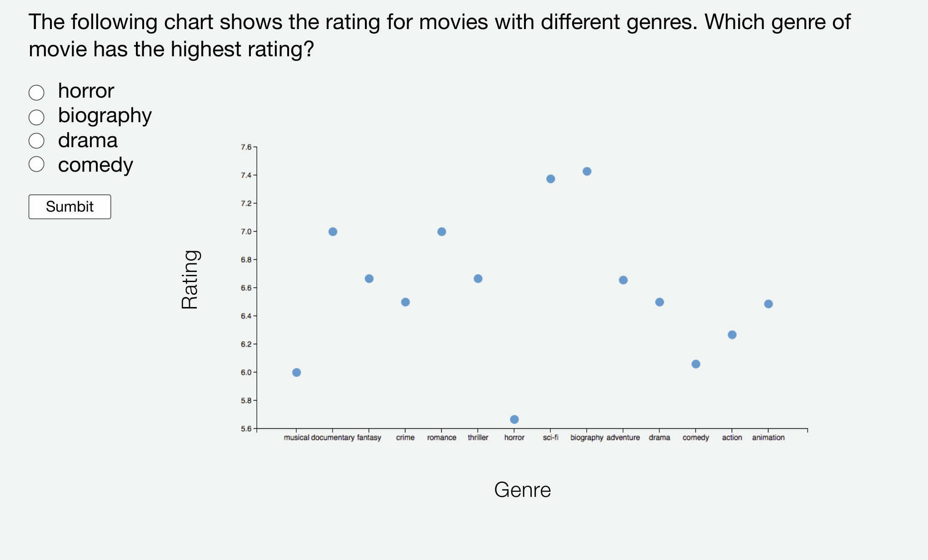Viewport: 928px width, 560px height.
Task: Click the romance data point
Action: point(442,232)
